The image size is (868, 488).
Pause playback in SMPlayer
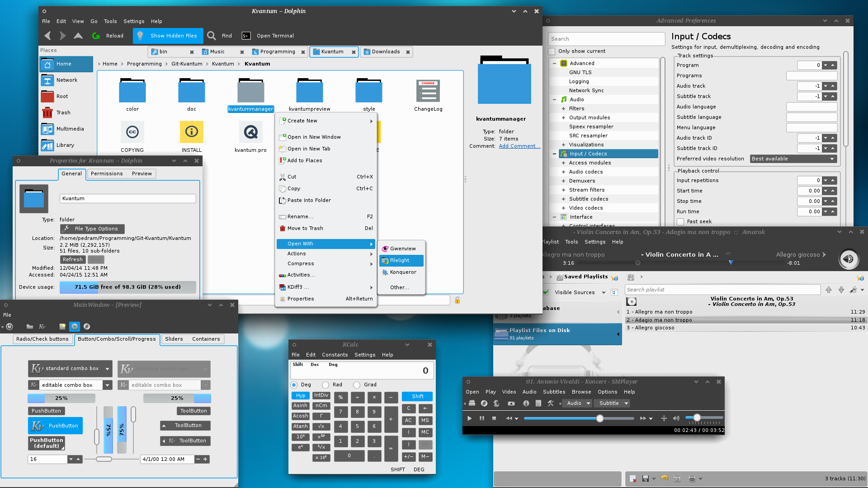point(482,418)
